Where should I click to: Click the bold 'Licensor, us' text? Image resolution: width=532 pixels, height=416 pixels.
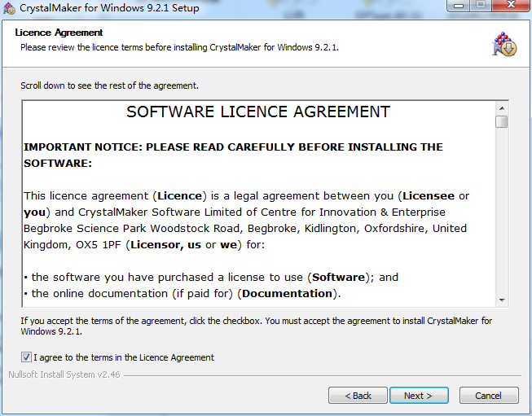(x=165, y=244)
